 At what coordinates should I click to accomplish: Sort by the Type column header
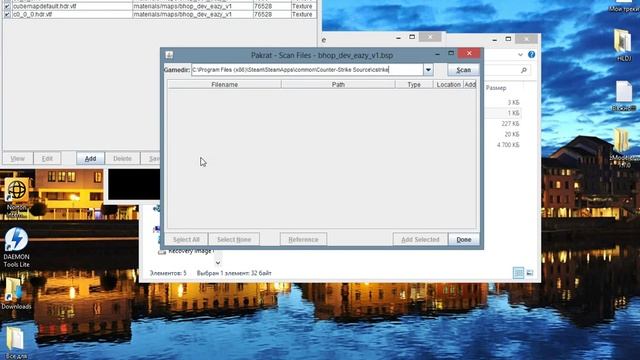click(x=414, y=84)
